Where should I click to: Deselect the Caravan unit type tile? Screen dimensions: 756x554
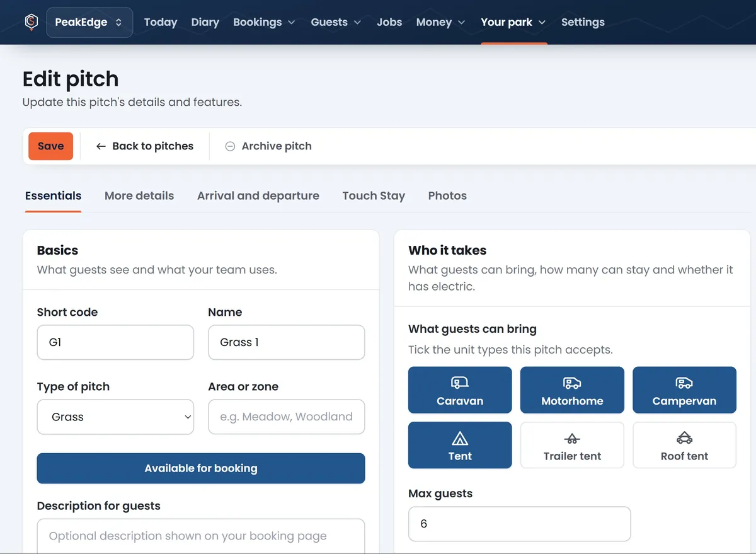tap(460, 390)
